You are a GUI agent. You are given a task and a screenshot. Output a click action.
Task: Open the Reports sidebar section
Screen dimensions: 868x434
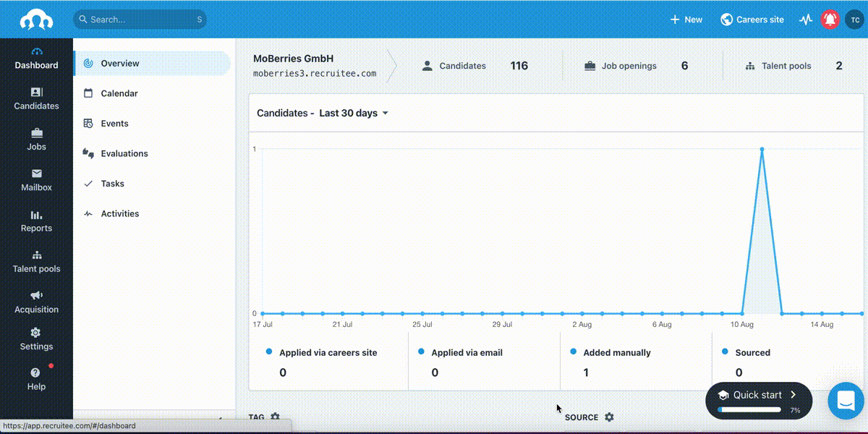[x=36, y=221]
